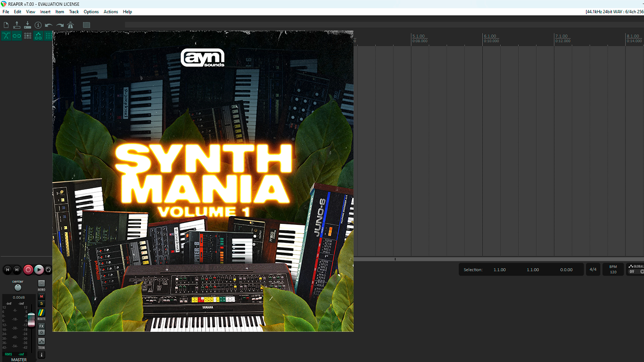Go to project end transport button
The width and height of the screenshot is (644, 362).
pos(17,270)
